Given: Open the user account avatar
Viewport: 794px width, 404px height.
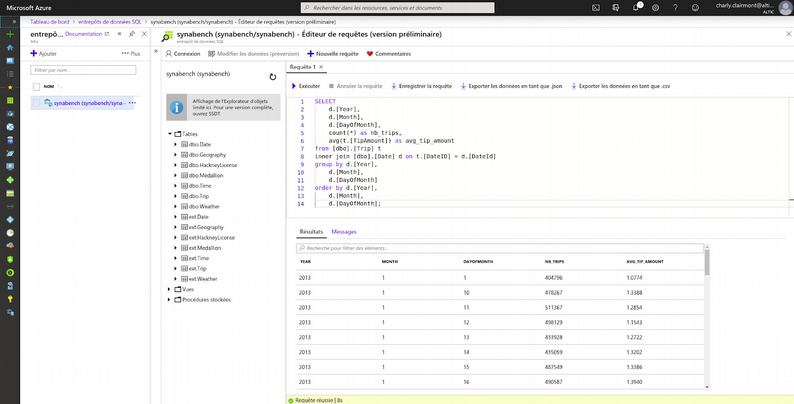Looking at the screenshot, I should pyautogui.click(x=785, y=8).
